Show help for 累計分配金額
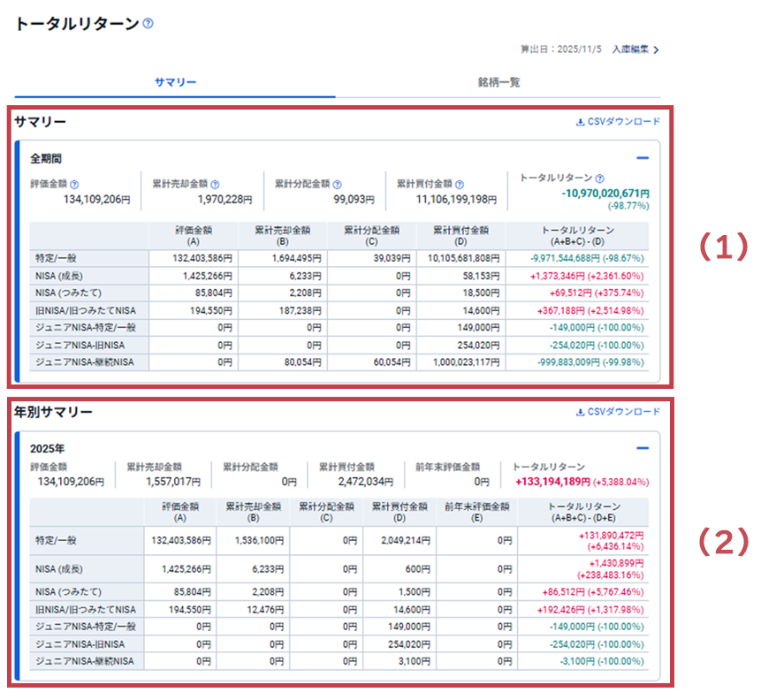This screenshot has height=700, width=776. point(337,185)
